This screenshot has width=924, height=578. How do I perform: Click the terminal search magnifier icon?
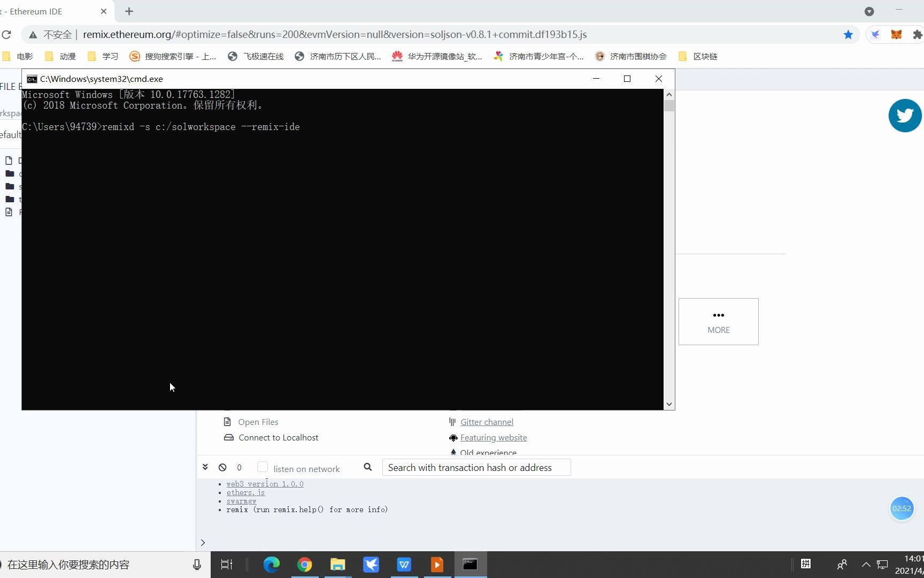click(x=368, y=467)
